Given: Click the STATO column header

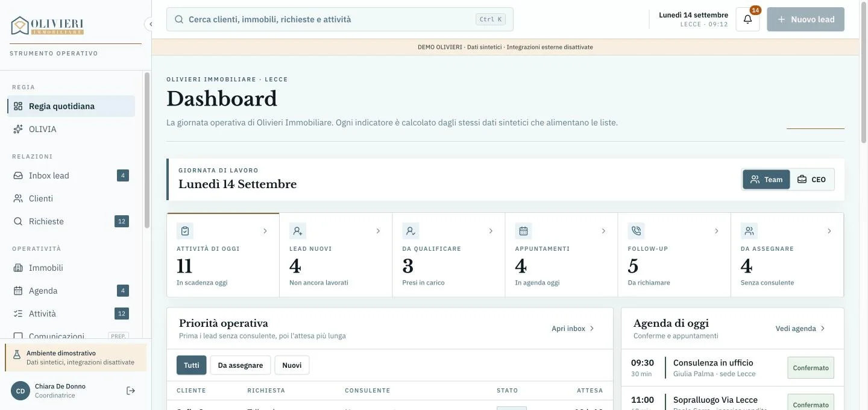Looking at the screenshot, I should (x=508, y=391).
